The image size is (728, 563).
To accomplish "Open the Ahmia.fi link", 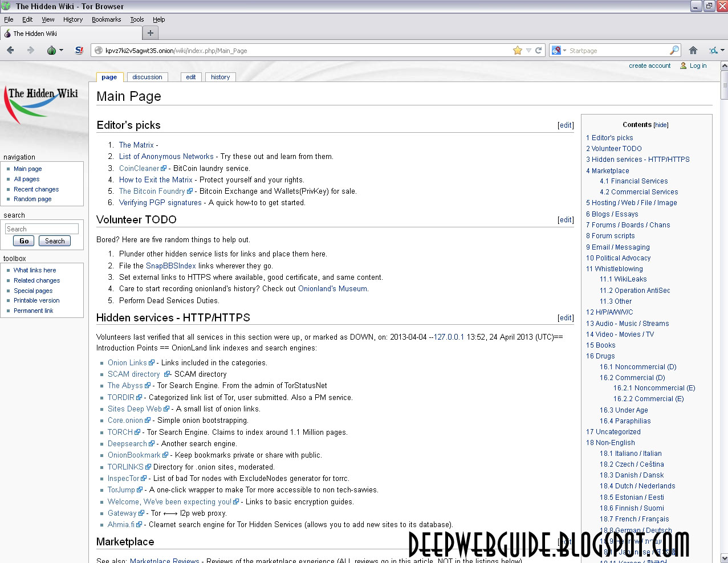I will (121, 525).
